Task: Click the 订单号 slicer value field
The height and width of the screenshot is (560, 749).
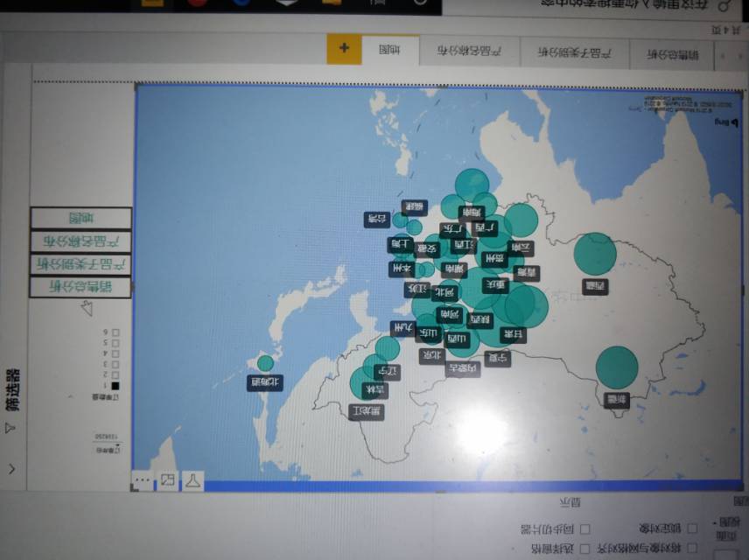Action: click(x=106, y=437)
